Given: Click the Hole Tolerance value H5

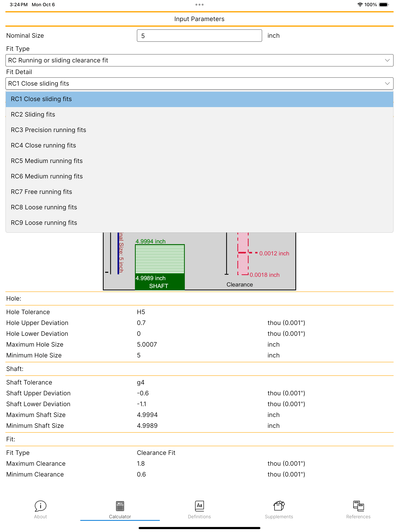Looking at the screenshot, I should pyautogui.click(x=141, y=312).
